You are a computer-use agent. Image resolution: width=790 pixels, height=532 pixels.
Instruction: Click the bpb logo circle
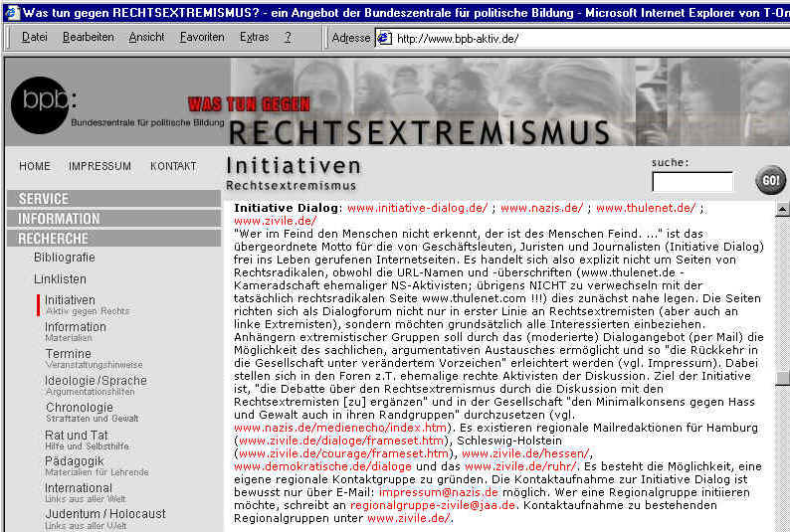41,104
